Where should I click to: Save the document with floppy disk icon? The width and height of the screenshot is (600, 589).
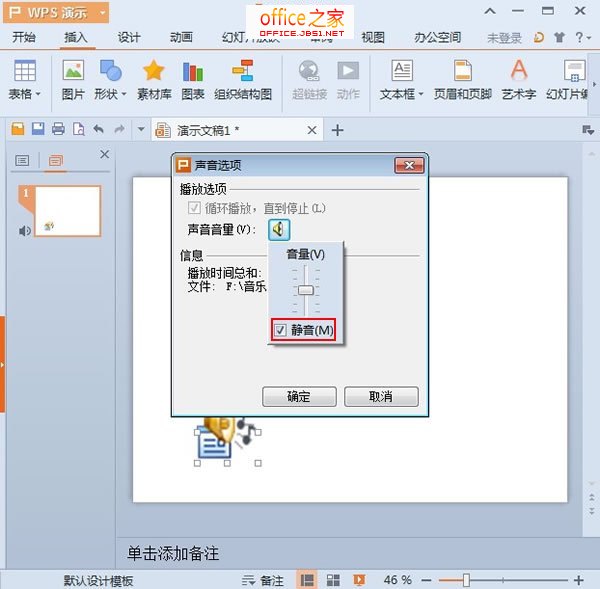38,129
